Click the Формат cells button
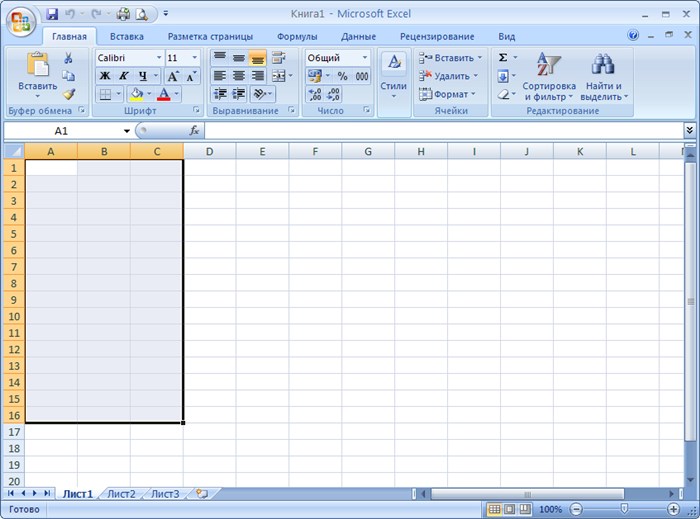 (448, 94)
